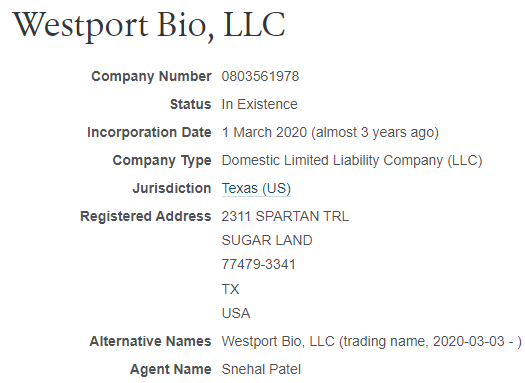Screen dimensions: 525x383
Task: Click the Alternative Names label
Action: click(150, 341)
